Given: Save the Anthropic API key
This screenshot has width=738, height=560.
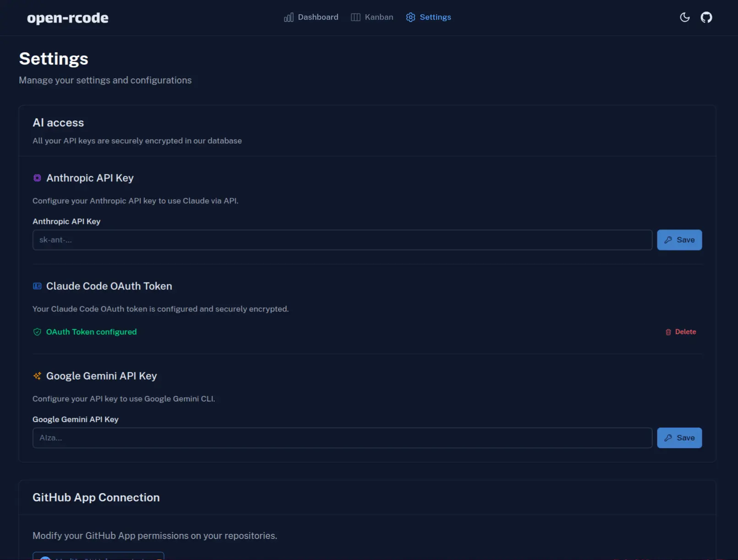Looking at the screenshot, I should click(679, 240).
